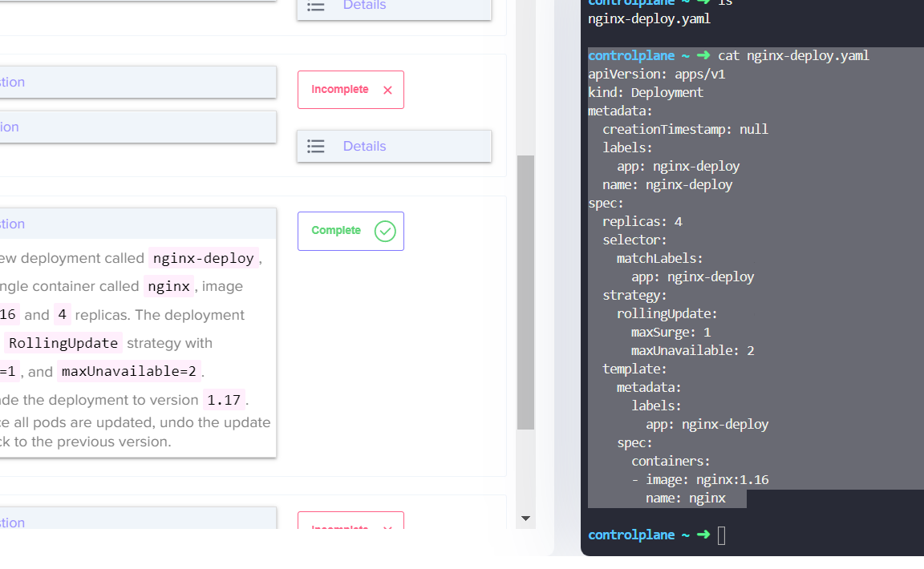Click the Complete status badge

point(351,231)
